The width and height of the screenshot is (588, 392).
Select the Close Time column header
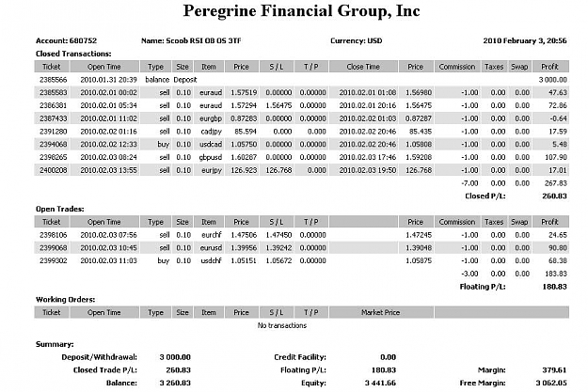pos(363,67)
